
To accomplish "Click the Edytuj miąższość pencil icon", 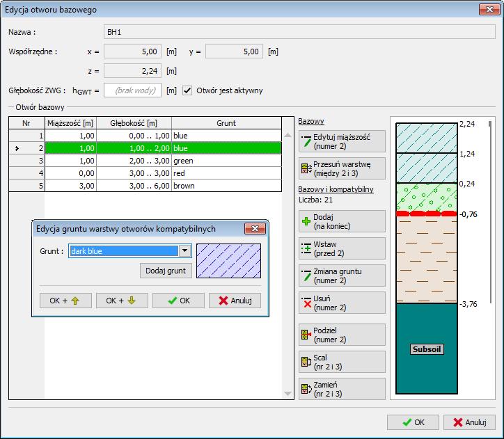I will tap(306, 141).
